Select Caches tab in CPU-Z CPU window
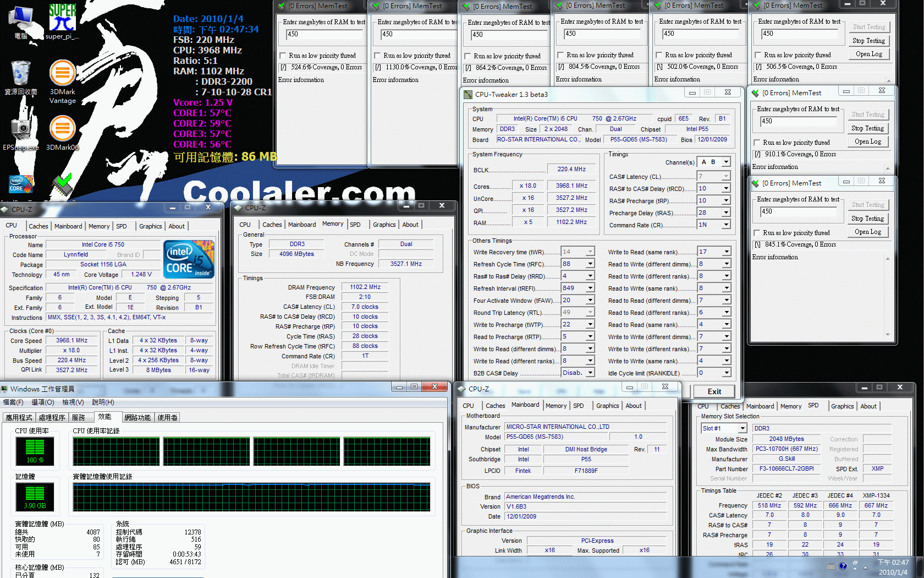 (38, 226)
